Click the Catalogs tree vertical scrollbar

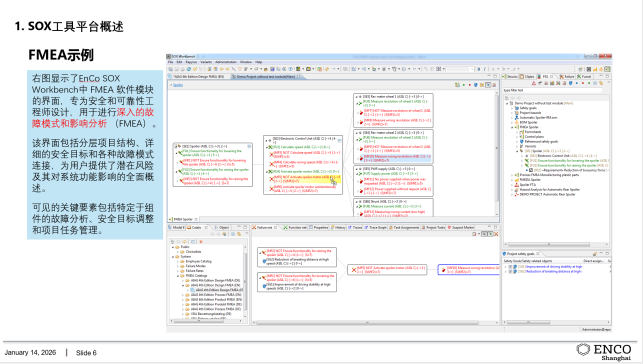(x=246, y=282)
